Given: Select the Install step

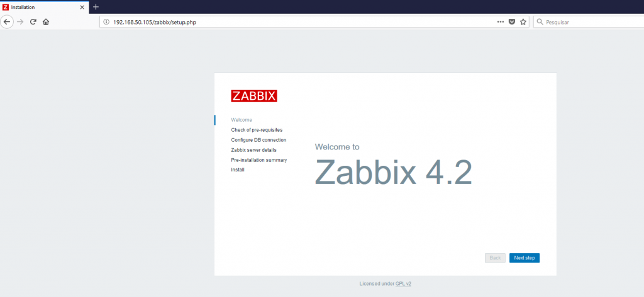Looking at the screenshot, I should (238, 170).
